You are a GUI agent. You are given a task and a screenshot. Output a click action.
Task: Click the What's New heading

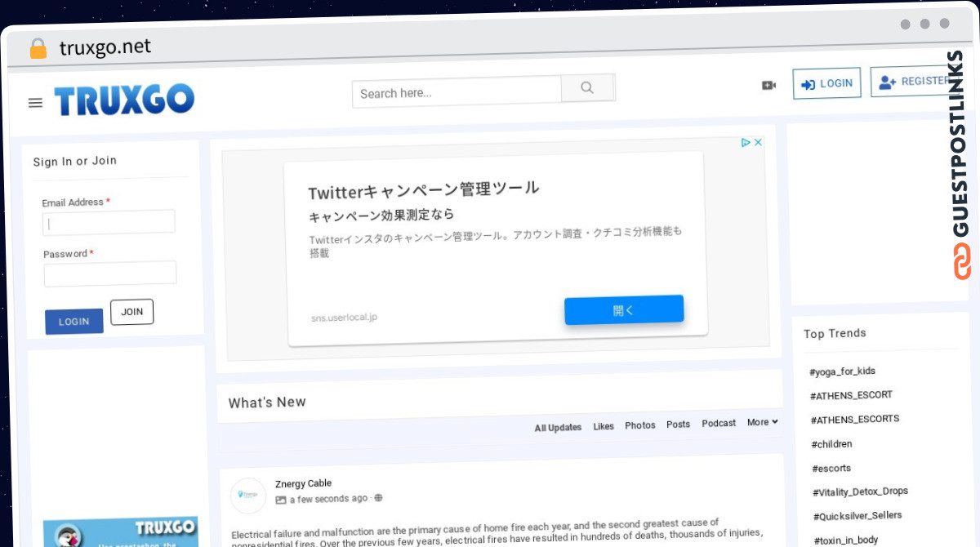(x=267, y=402)
